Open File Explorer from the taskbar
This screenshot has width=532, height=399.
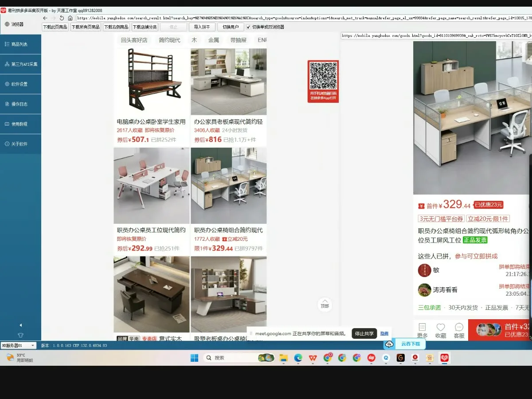[x=283, y=358]
